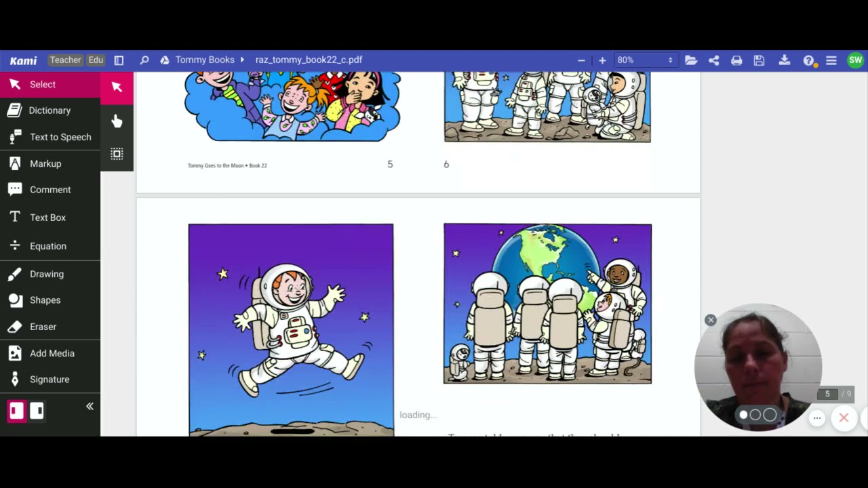Change the webcam bubble size dots
This screenshot has width=868, height=488.
pyautogui.click(x=757, y=415)
